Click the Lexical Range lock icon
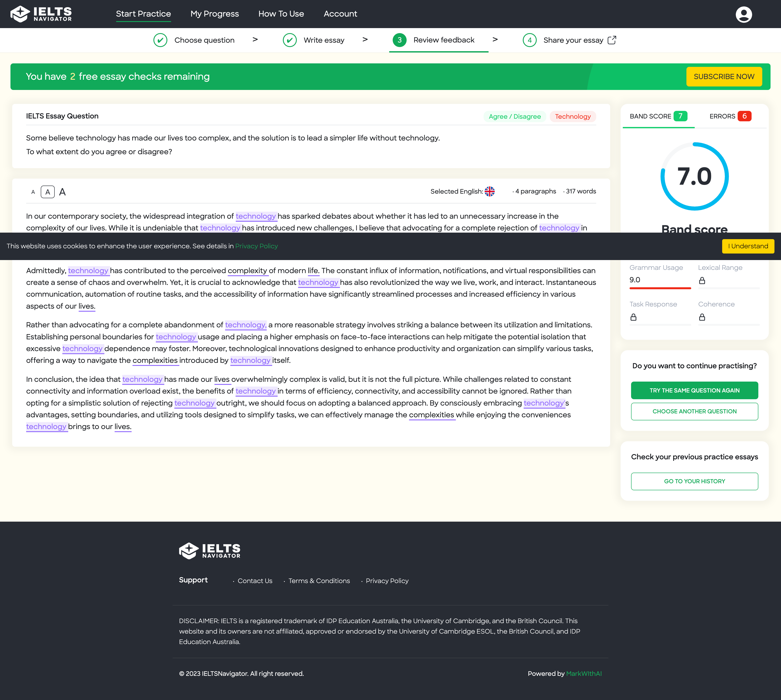 coord(702,280)
